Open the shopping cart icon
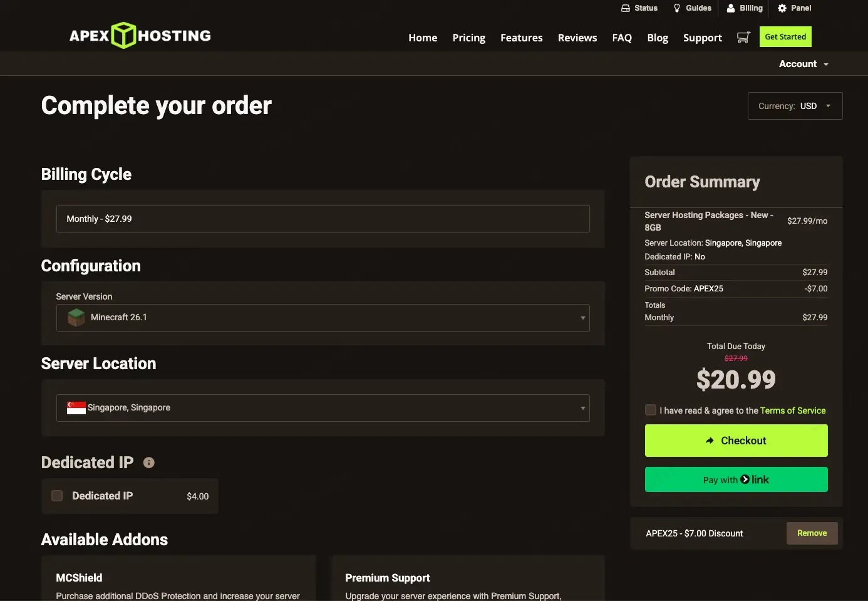The image size is (868, 601). pyautogui.click(x=743, y=38)
